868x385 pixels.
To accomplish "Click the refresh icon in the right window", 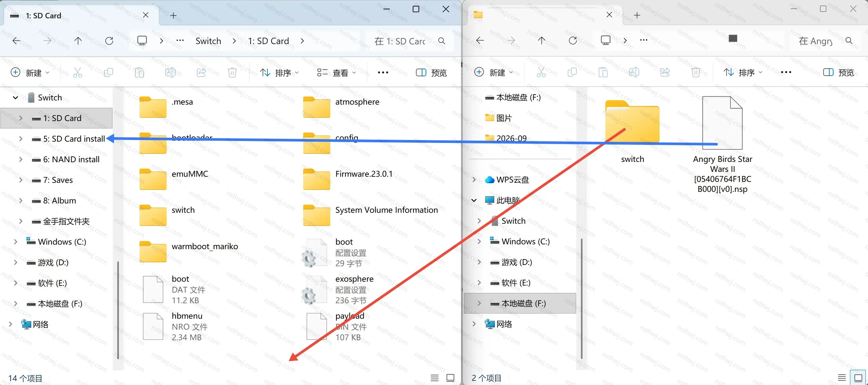I will [573, 40].
